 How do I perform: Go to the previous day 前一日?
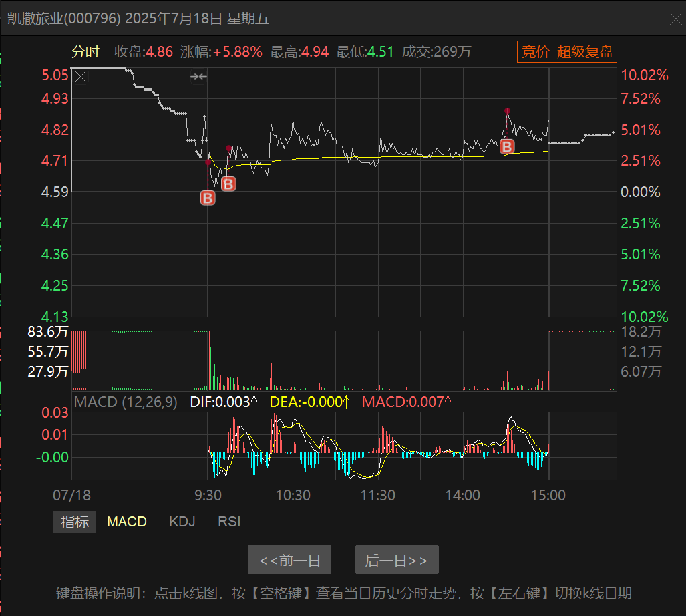coord(289,560)
